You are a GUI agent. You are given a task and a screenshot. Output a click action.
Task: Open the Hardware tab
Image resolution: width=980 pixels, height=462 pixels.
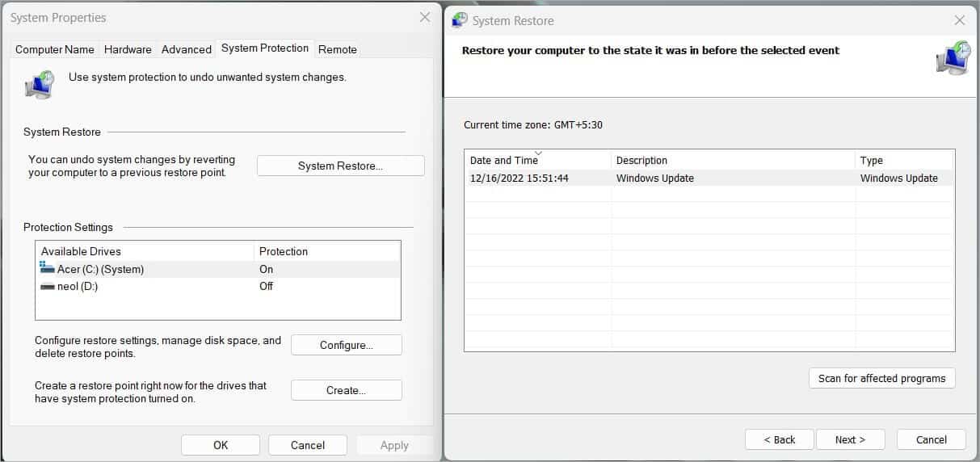[128, 49]
